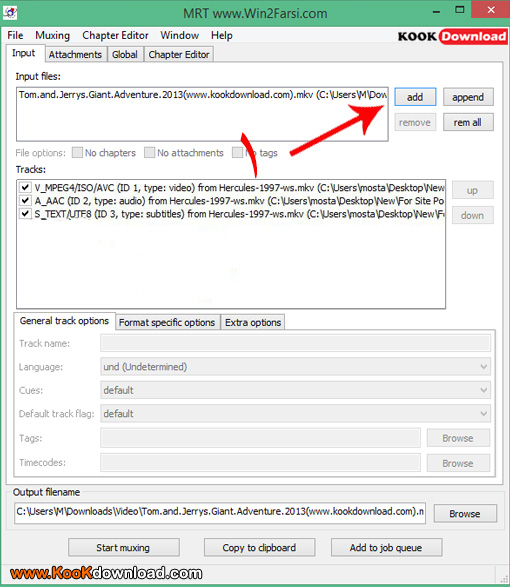The image size is (510, 587).
Task: Open the Format specific options tab
Action: pyautogui.click(x=167, y=322)
